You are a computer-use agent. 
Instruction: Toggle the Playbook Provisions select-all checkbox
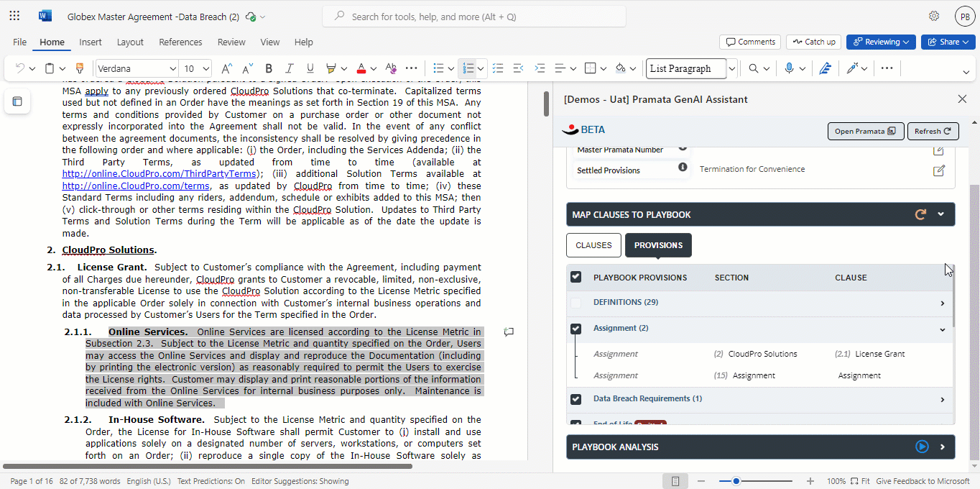point(576,277)
